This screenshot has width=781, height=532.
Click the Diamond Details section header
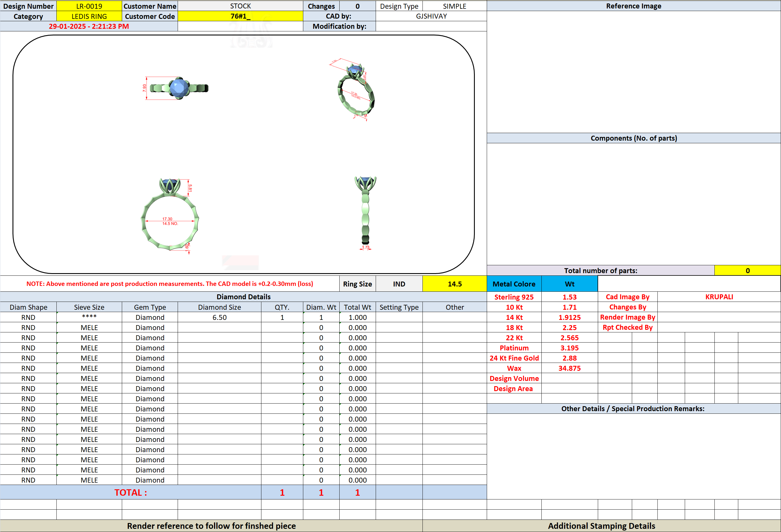[x=243, y=297]
